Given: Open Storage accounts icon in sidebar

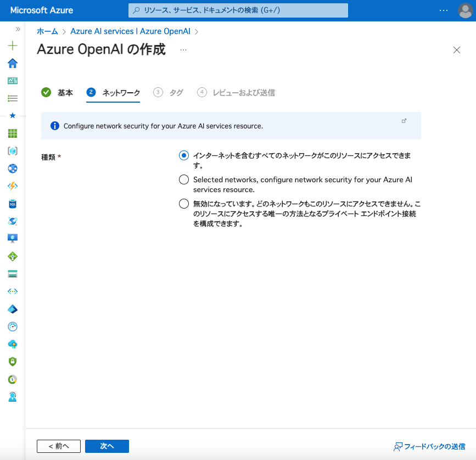Looking at the screenshot, I should click(13, 274).
